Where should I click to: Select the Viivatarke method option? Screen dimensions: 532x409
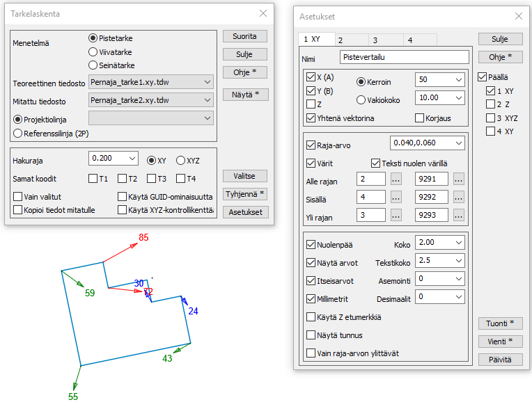[93, 51]
